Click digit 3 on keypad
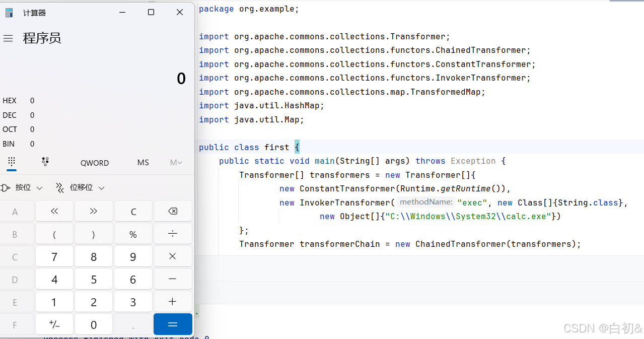The image size is (644, 339). coord(133,302)
